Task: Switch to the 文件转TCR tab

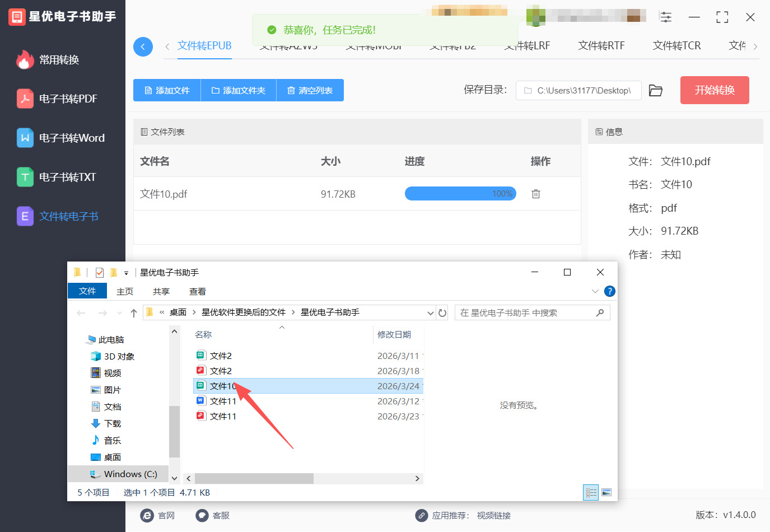Action: point(676,46)
